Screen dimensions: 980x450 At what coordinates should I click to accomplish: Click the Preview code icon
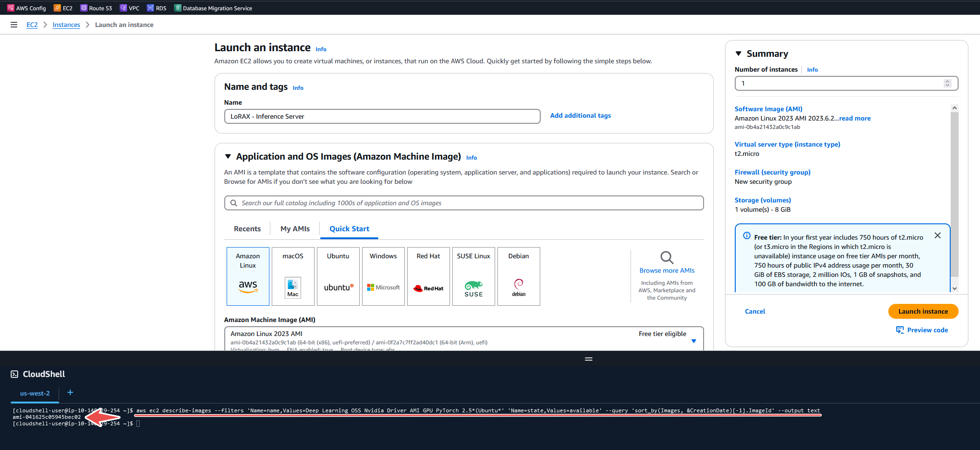900,330
